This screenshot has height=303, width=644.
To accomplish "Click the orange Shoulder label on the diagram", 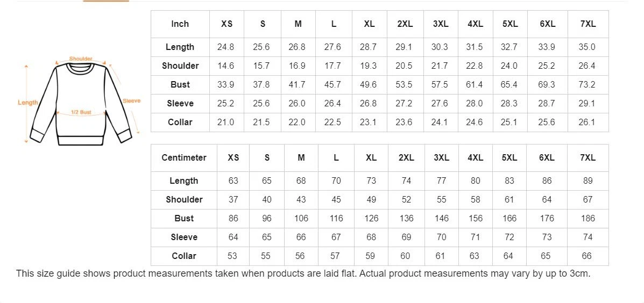I will (x=81, y=59).
